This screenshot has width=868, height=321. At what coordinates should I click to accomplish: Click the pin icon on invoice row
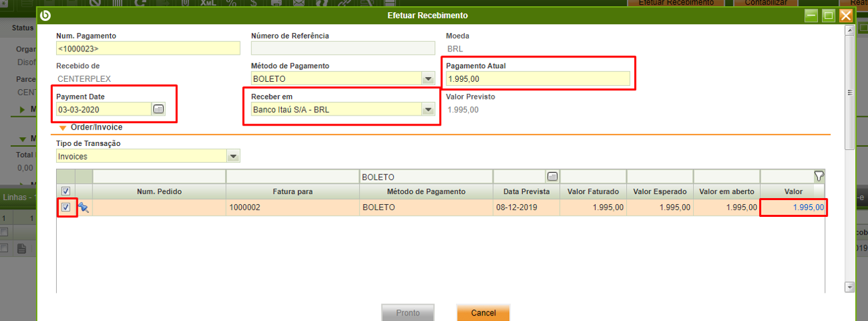[84, 207]
